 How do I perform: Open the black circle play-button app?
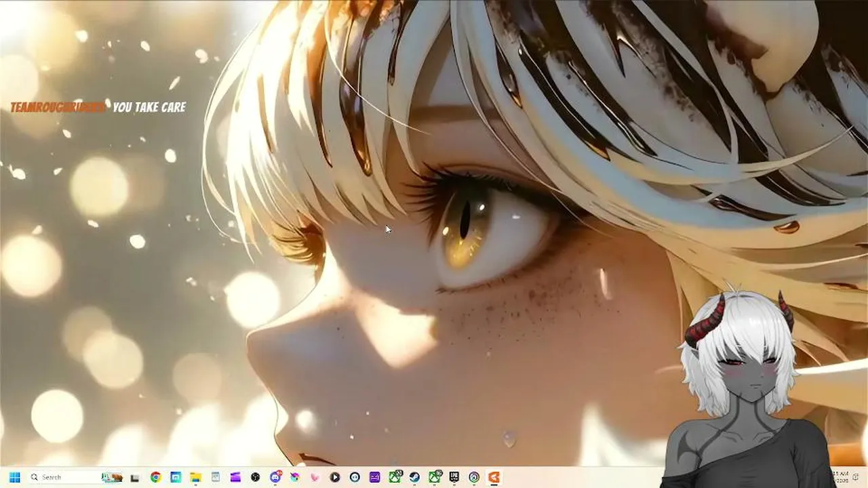(335, 477)
